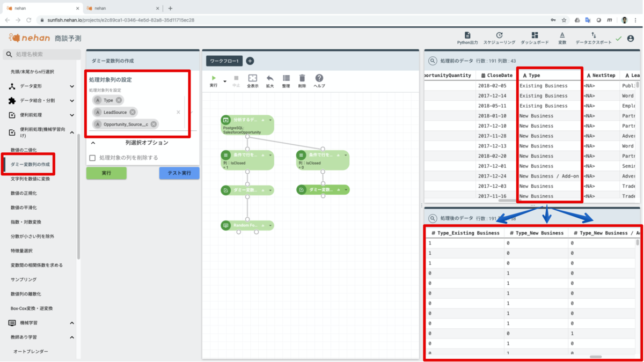Bookmark page with the star icon
The image size is (644, 362).
[x=564, y=20]
